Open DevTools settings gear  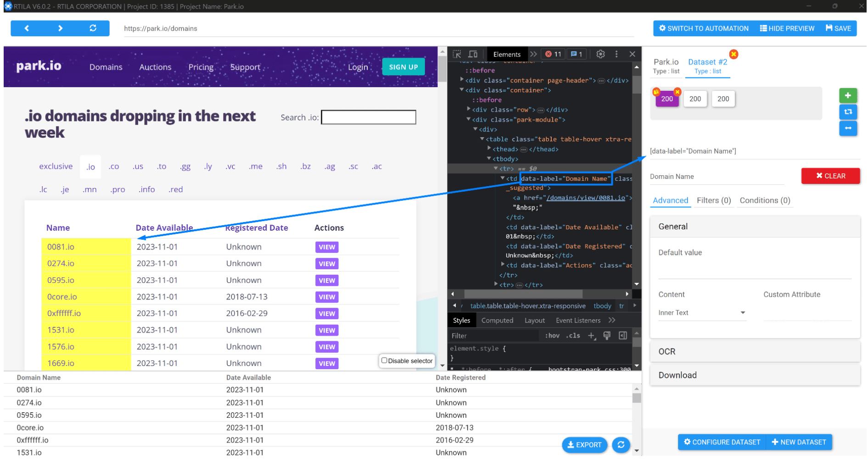[600, 54]
